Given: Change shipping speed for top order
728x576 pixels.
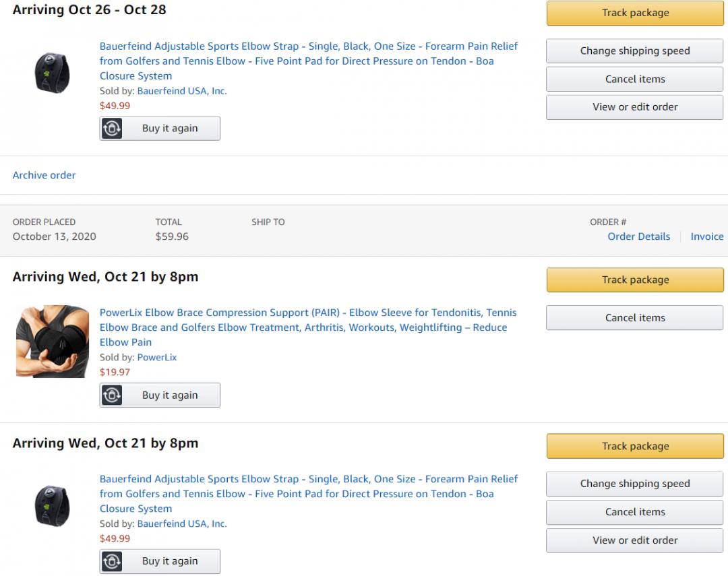Looking at the screenshot, I should point(634,51).
